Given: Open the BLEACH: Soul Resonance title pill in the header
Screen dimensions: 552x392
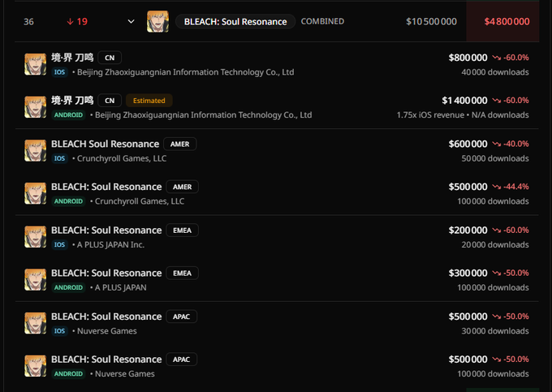Looking at the screenshot, I should click(235, 21).
